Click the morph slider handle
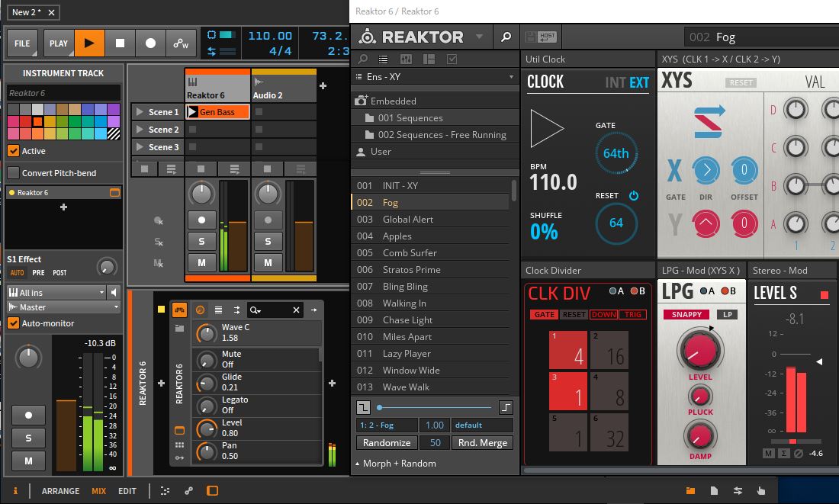Image resolution: width=839 pixels, height=504 pixels. pos(379,408)
